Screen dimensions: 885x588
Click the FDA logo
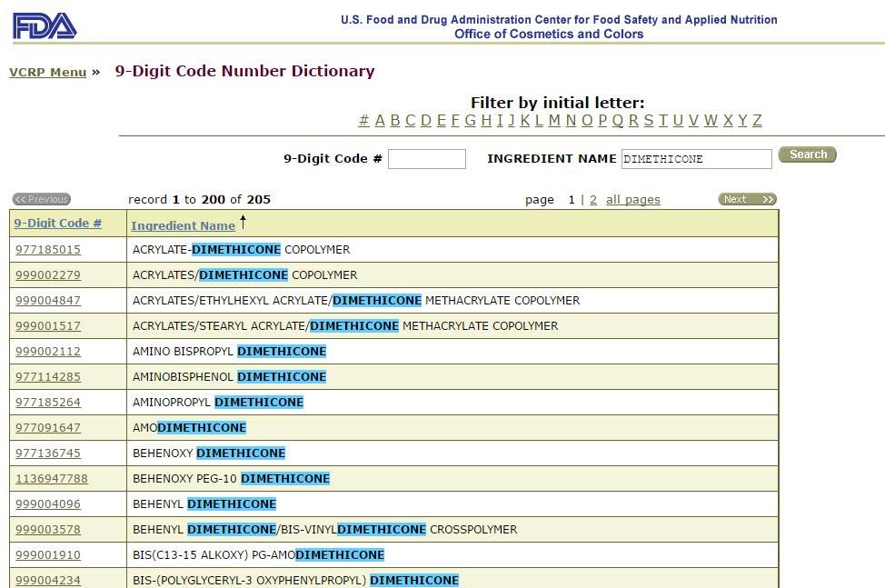tap(45, 26)
